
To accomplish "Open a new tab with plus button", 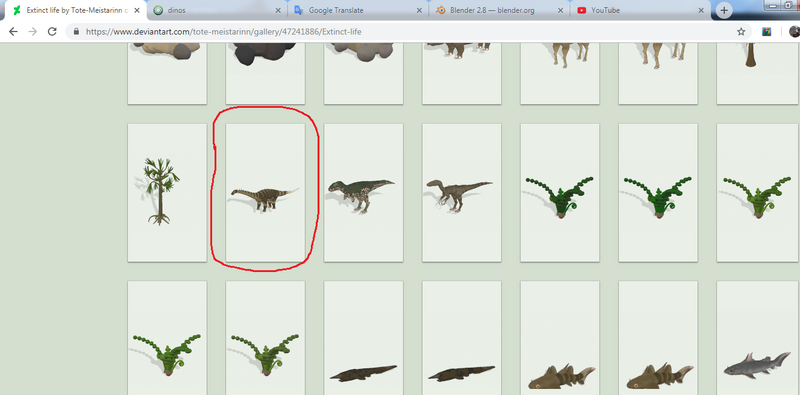I will [724, 10].
